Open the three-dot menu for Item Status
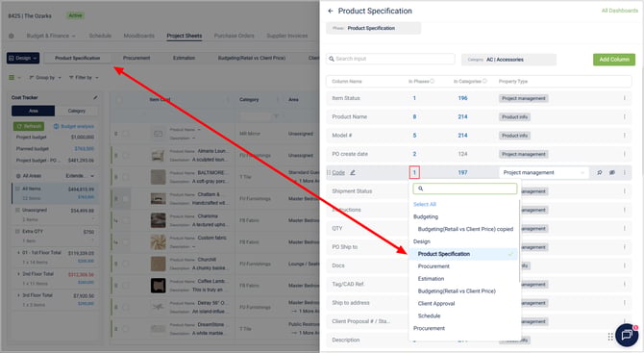 coord(624,98)
